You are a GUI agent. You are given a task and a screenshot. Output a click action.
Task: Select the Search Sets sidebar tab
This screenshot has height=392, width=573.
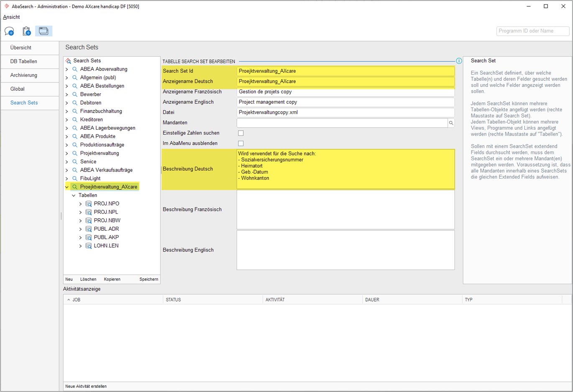30,103
